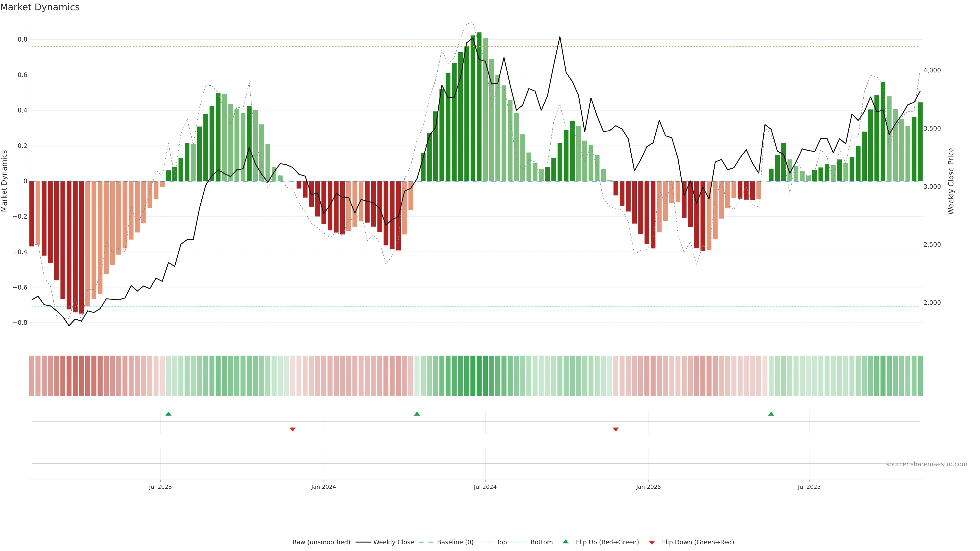The width and height of the screenshot is (980, 551).
Task: Click the red flip-down marker before Jan 2024
Action: click(x=292, y=429)
